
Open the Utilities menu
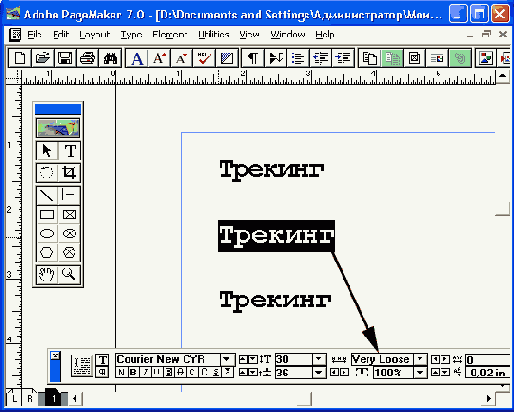pos(214,34)
